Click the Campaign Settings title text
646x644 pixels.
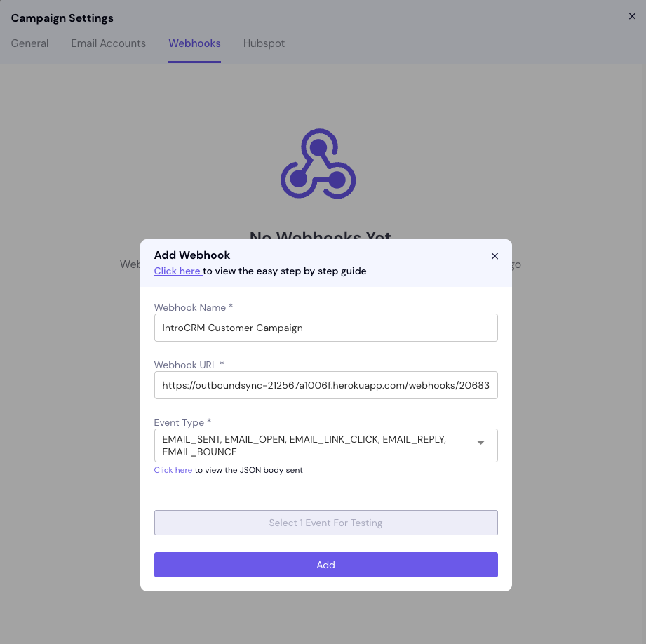[62, 18]
